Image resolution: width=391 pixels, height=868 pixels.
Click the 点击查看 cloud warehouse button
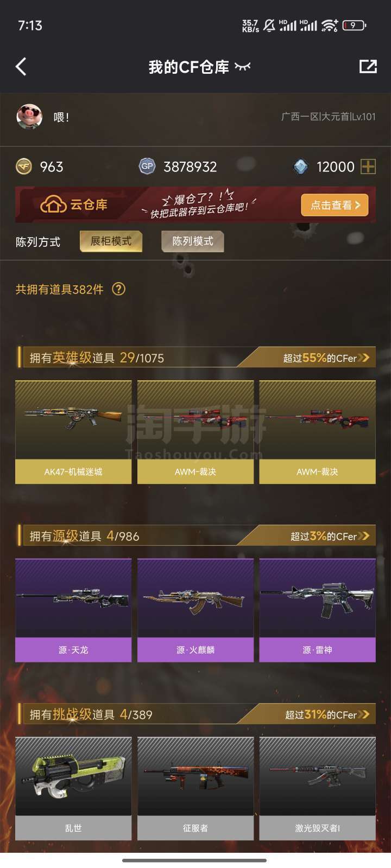click(x=335, y=205)
